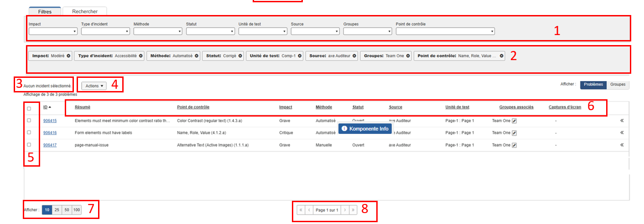The height and width of the screenshot is (224, 644).
Task: Click the Komponente Info tooltip badge
Action: coord(365,129)
